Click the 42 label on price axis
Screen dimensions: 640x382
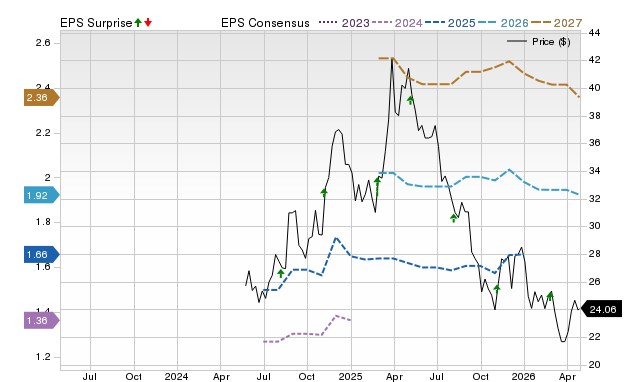(x=595, y=60)
